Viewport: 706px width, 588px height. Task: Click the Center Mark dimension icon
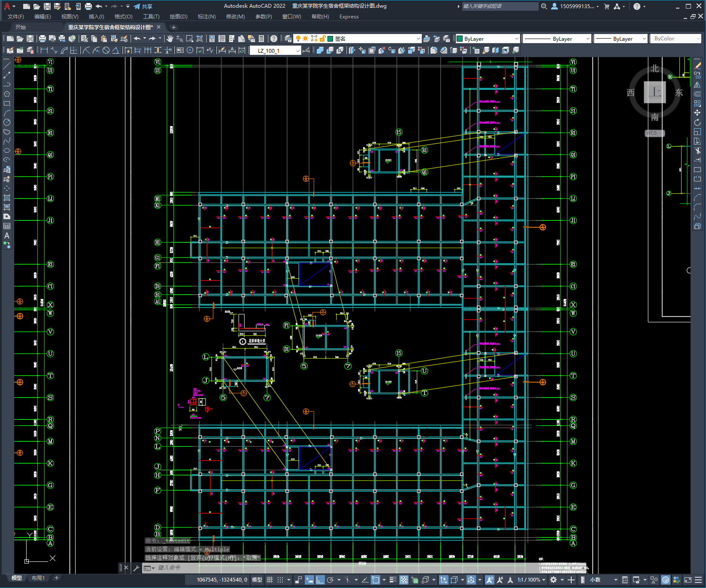[190, 50]
